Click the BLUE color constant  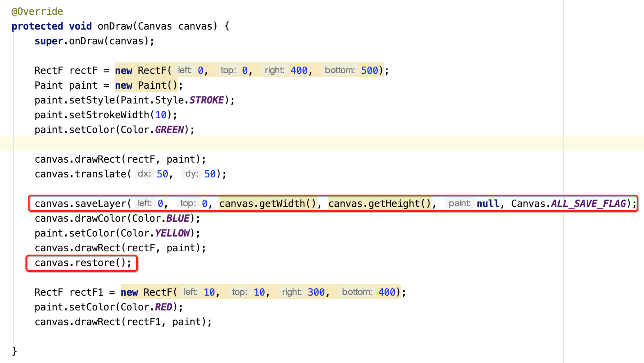click(178, 218)
